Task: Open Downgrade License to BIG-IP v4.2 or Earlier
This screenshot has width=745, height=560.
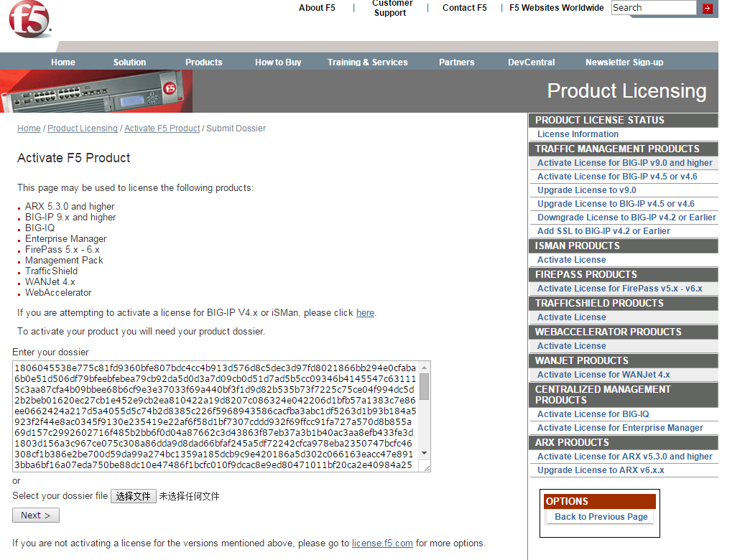Action: pyautogui.click(x=626, y=217)
